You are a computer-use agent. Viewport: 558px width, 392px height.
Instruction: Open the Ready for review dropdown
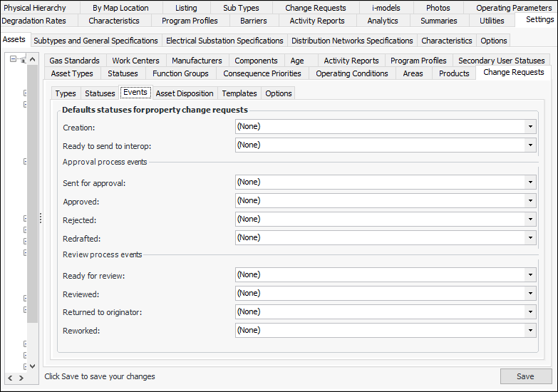(x=530, y=275)
